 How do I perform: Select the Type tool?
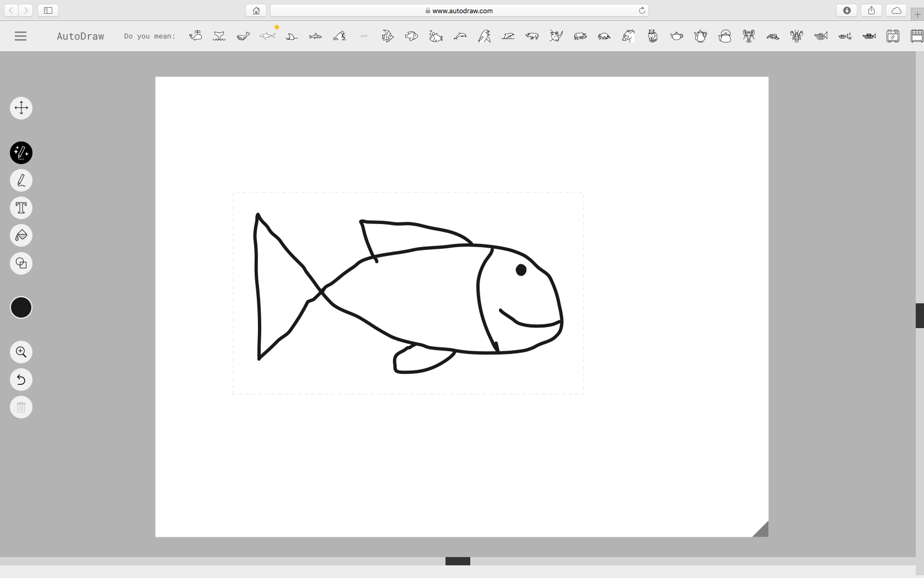click(21, 208)
